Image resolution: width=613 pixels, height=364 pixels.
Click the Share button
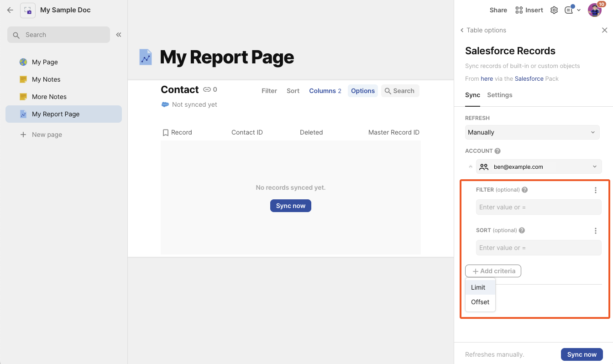point(498,10)
